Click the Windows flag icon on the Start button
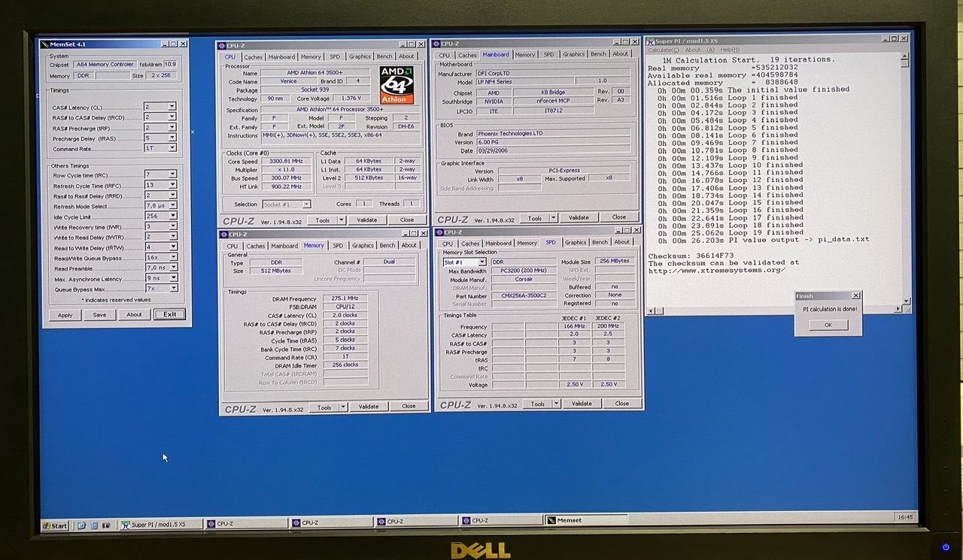The height and width of the screenshot is (560, 963). coord(47,525)
